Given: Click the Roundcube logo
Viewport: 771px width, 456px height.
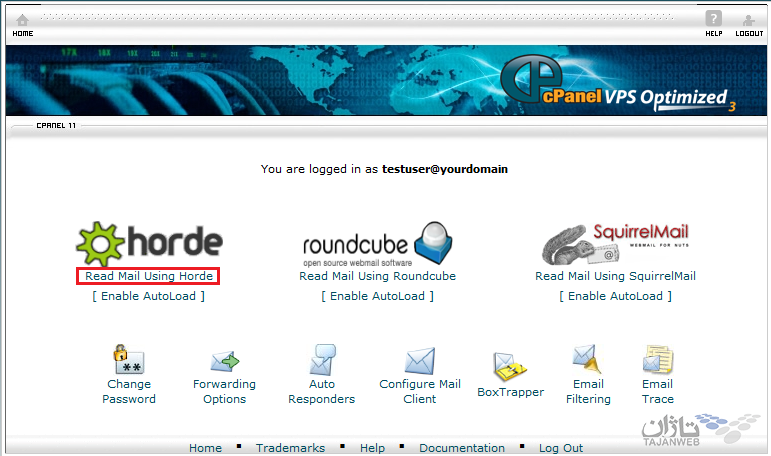Looking at the screenshot, I should [377, 243].
